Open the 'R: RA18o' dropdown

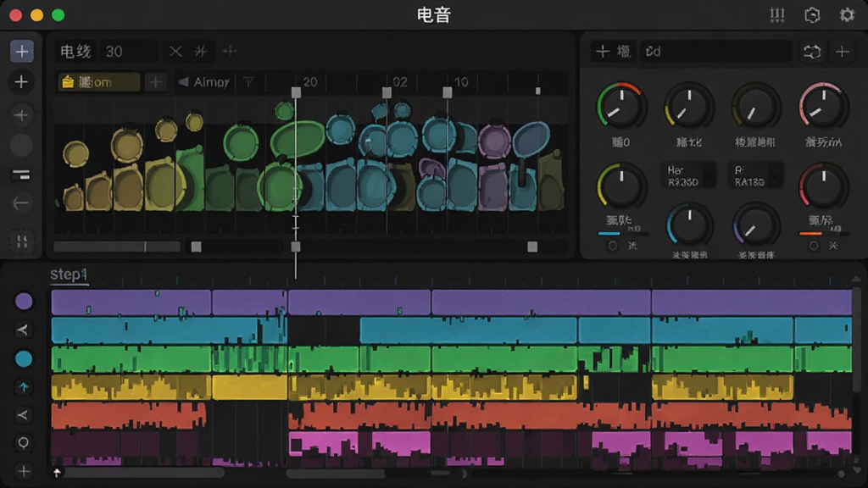coord(755,175)
